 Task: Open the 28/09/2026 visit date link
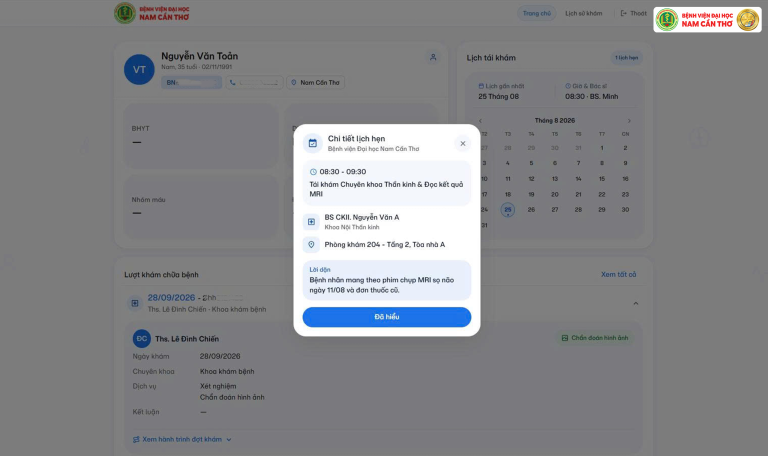tap(171, 297)
